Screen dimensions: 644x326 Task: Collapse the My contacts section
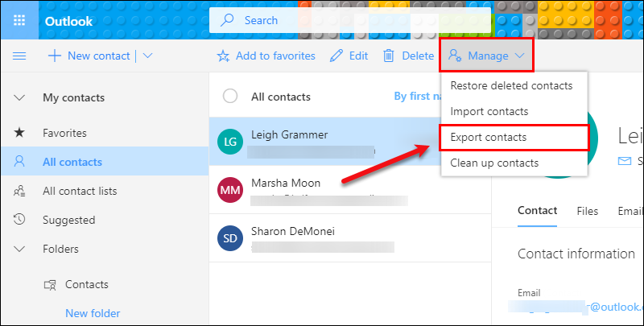20,97
